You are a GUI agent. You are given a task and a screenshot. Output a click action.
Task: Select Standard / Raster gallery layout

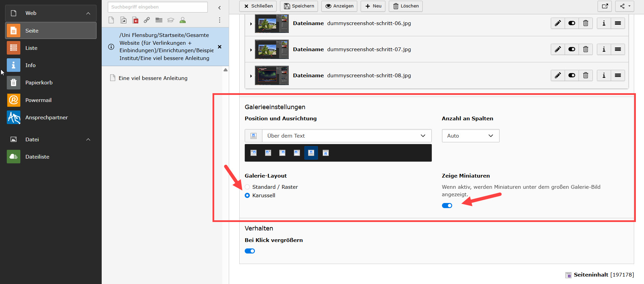tap(247, 187)
